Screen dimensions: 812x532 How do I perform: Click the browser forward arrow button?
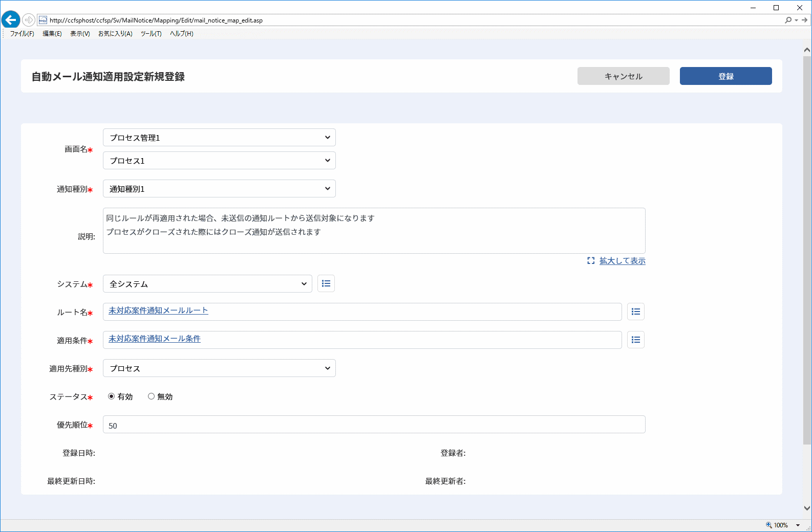pyautogui.click(x=29, y=20)
